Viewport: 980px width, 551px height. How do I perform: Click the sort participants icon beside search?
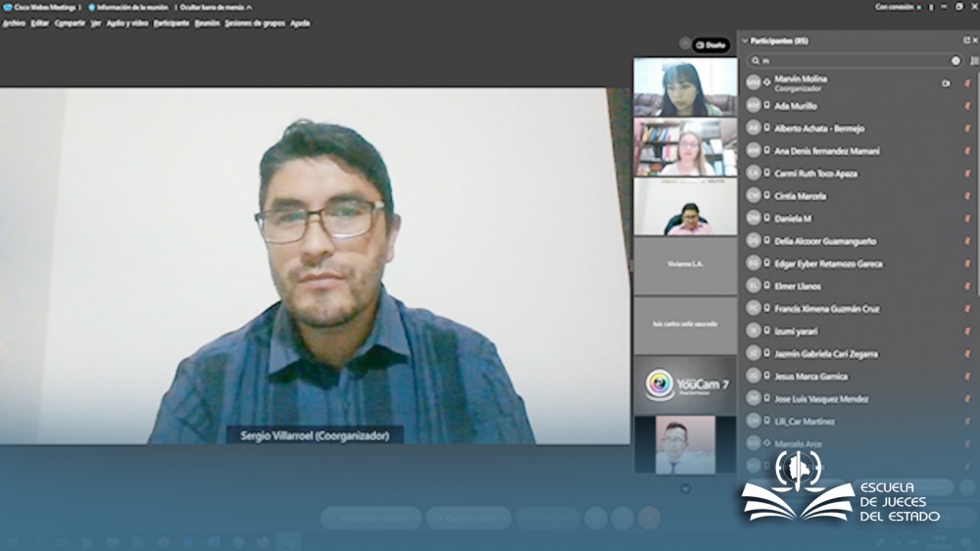click(x=974, y=61)
